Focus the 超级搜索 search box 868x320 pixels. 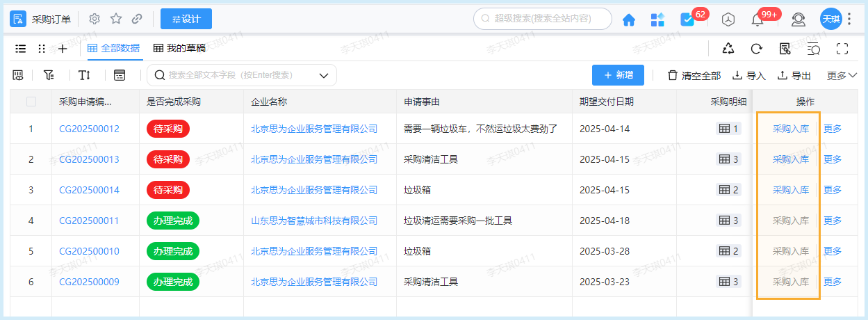pos(542,19)
